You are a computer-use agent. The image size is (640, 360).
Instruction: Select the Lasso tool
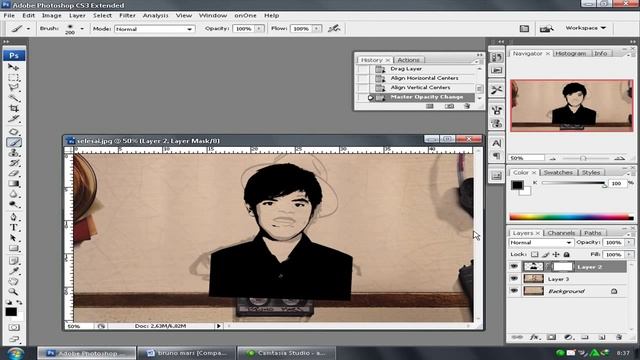coord(13,87)
